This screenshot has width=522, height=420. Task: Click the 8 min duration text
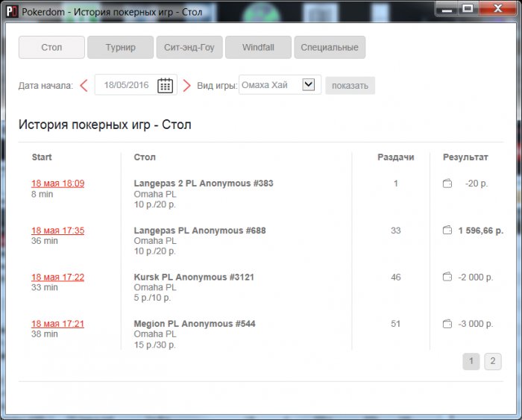42,194
